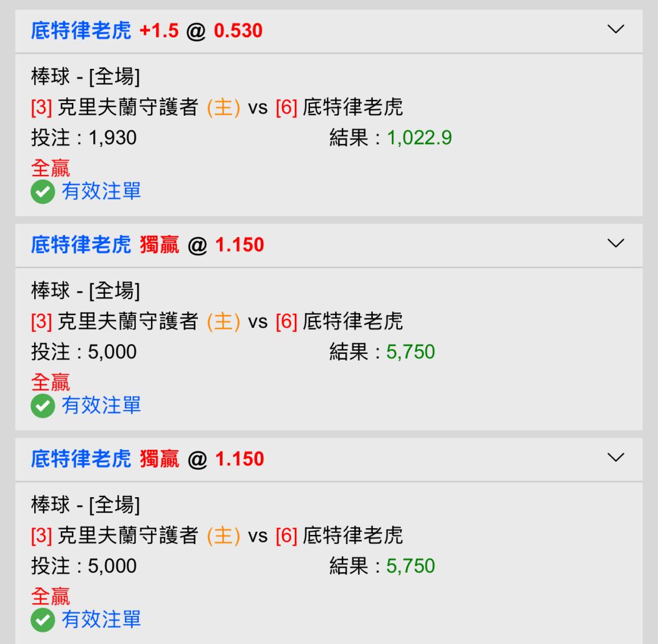Open 有效注單 link in the first bet slip
Image resolution: width=658 pixels, height=644 pixels.
tap(101, 192)
